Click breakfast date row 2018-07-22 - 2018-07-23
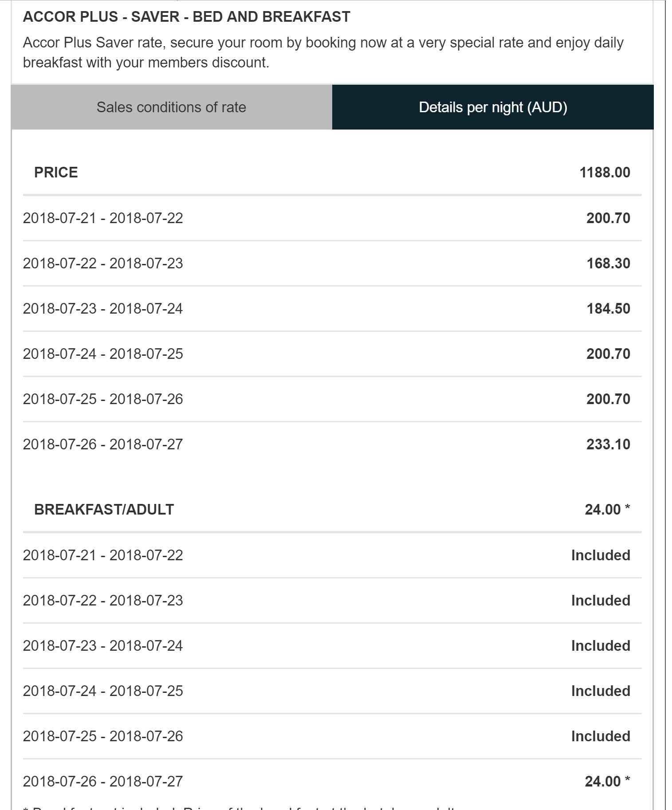Screen dimensions: 672x810 (103, 601)
